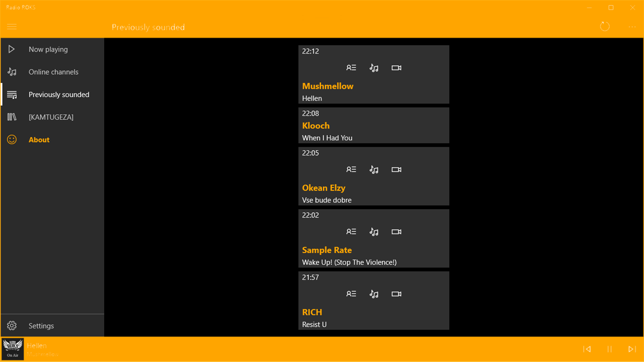Open music notes icon for Mushmellow track
This screenshot has height=362, width=644.
coord(374,68)
